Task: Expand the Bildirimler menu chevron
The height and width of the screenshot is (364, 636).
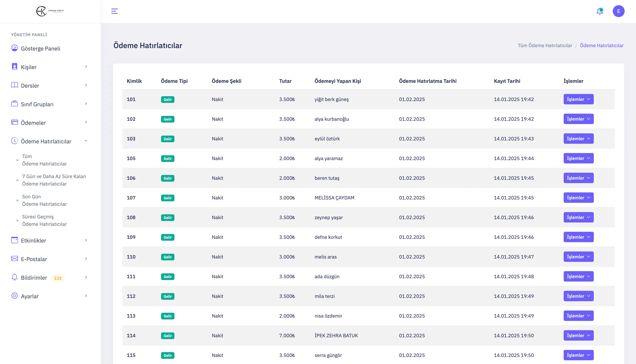Action: click(x=86, y=277)
